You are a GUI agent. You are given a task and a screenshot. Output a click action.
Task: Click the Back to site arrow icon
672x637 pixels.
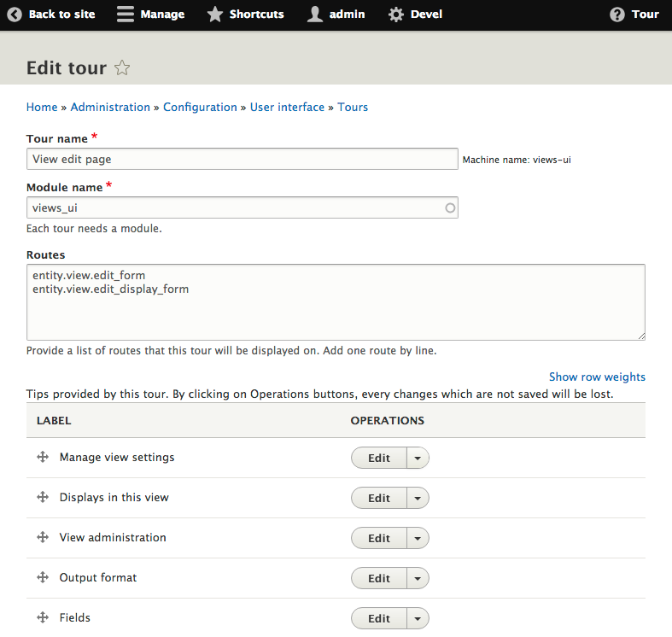coord(15,15)
